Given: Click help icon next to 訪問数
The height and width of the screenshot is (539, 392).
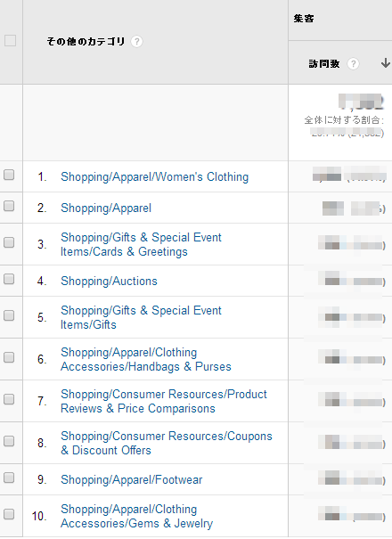Looking at the screenshot, I should (x=353, y=63).
